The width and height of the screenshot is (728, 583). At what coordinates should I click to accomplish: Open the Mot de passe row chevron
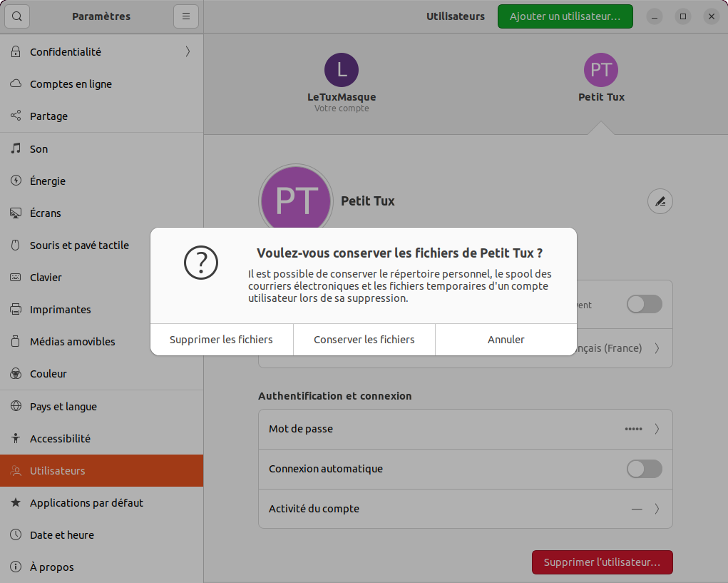(x=657, y=429)
